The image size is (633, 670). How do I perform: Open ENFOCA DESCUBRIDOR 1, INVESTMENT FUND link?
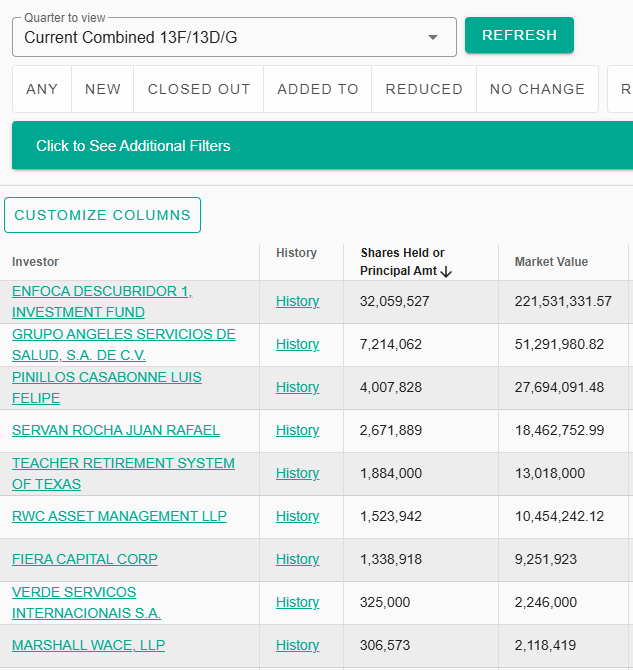(x=103, y=302)
